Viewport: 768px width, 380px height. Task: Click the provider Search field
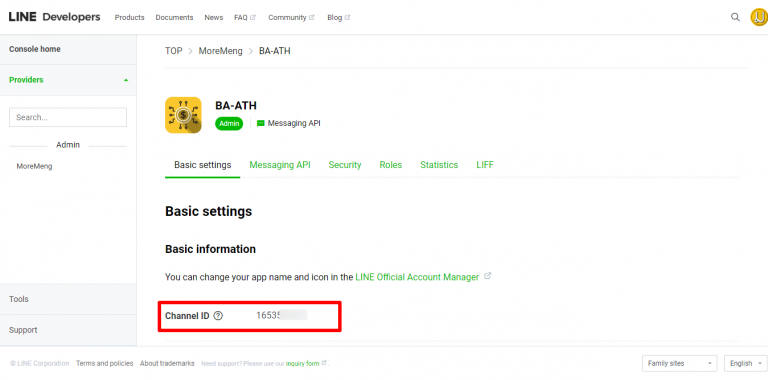[68, 118]
